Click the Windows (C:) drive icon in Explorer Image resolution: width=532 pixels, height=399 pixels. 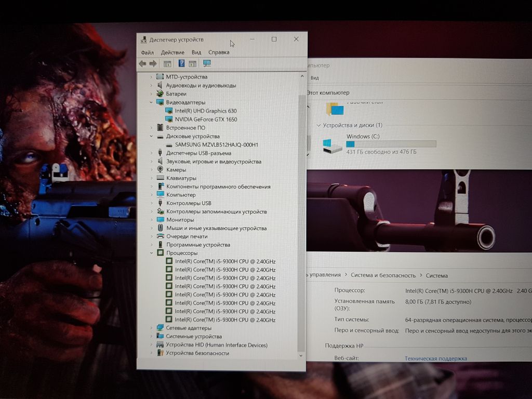point(332,146)
